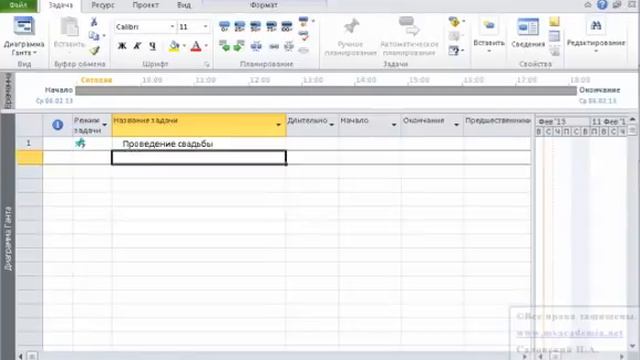This screenshot has width=640, height=360.
Task: Click the Диаграмма Ганта vertical side label
Action: (8, 238)
